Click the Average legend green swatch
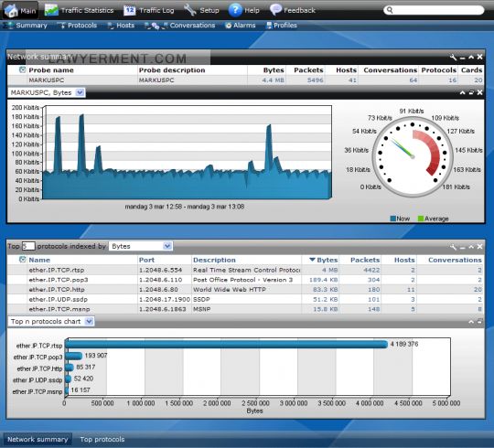 (x=421, y=219)
